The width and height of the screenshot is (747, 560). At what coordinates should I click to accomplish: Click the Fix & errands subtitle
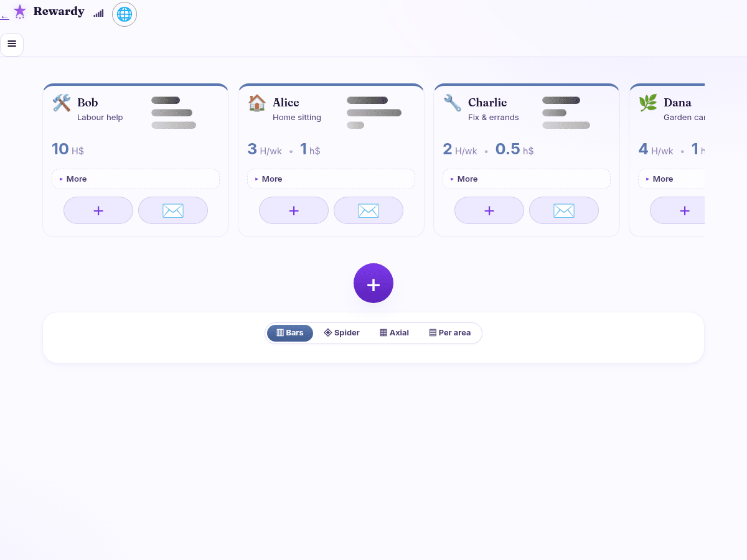click(x=494, y=118)
